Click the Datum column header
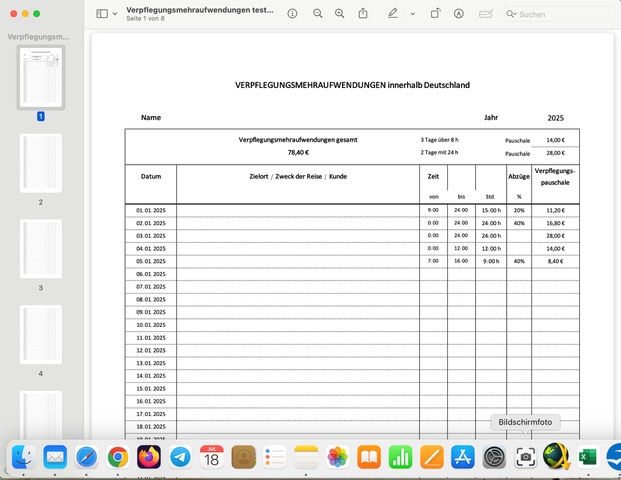This screenshot has height=480, width=621. tap(151, 177)
